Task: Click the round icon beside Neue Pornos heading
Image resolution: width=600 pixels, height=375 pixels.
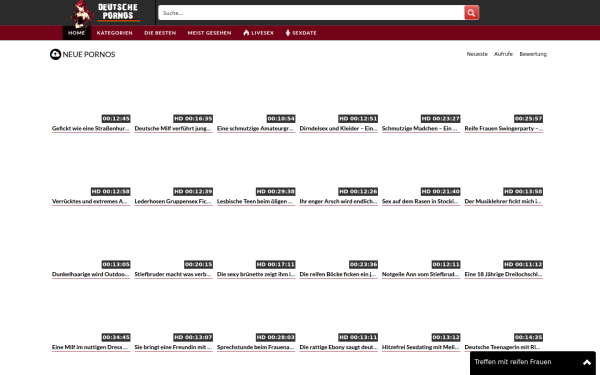Action: [x=55, y=54]
